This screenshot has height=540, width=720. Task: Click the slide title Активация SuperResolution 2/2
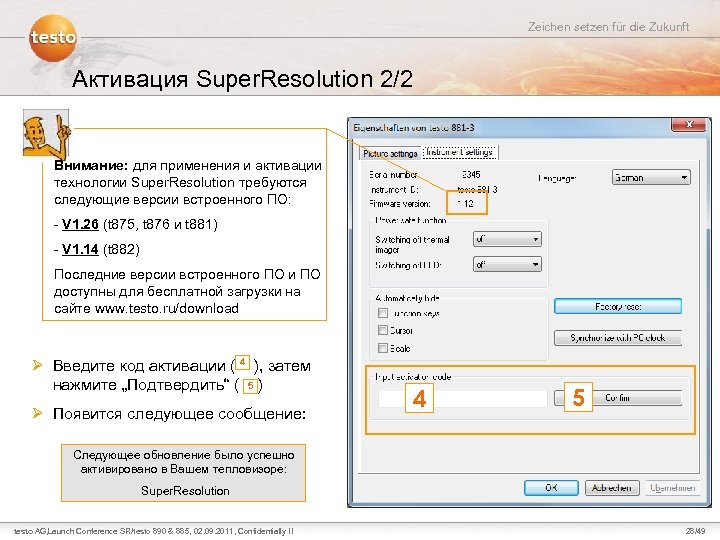pos(242,79)
